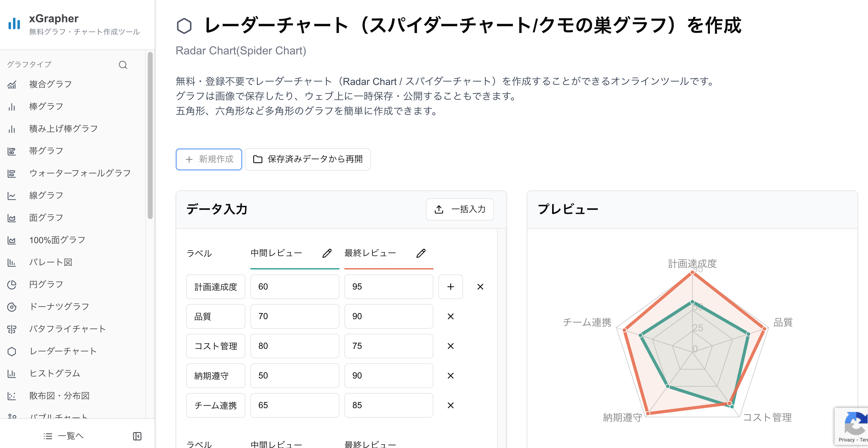Viewport: 868px width, 448px height.
Task: Click the pencil icon next to 最終レビュー
Action: point(421,253)
